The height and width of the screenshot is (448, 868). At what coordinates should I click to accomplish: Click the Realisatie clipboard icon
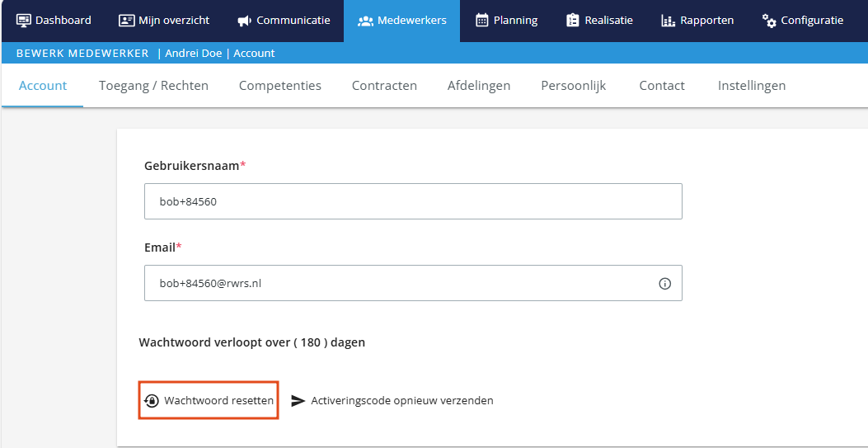click(572, 21)
